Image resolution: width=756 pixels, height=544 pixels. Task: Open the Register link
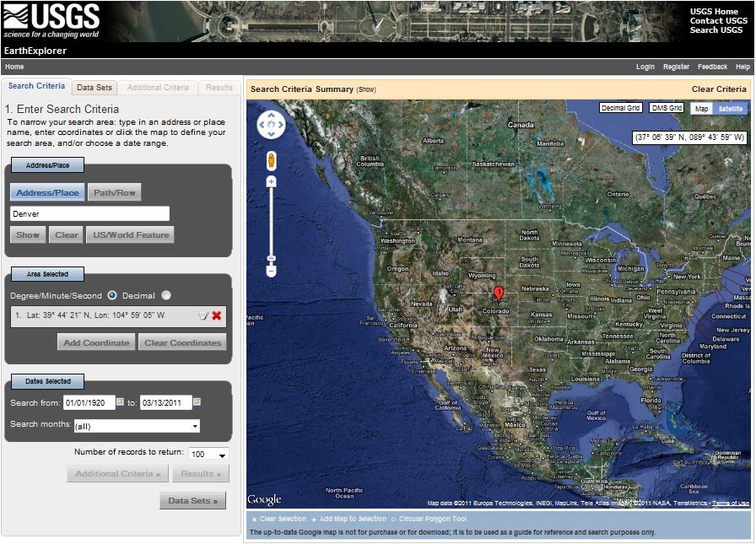(x=676, y=67)
